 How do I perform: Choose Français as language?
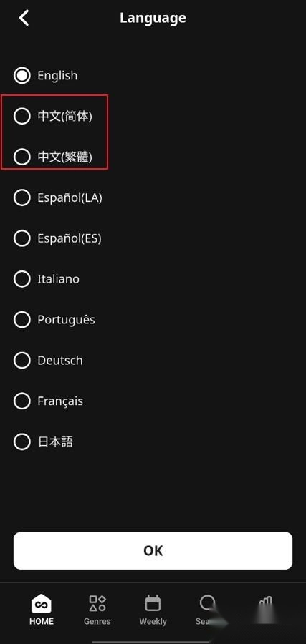coord(49,401)
